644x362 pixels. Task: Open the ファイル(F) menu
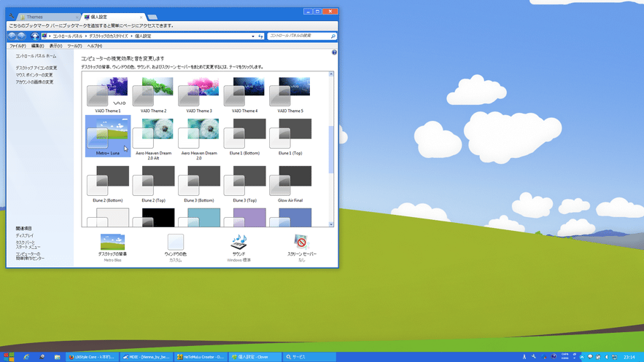pyautogui.click(x=18, y=46)
